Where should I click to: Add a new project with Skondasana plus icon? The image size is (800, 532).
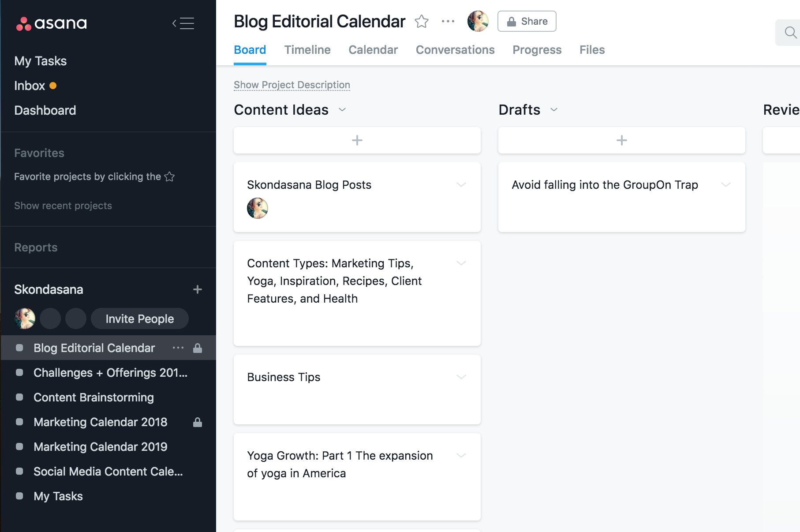(x=198, y=289)
